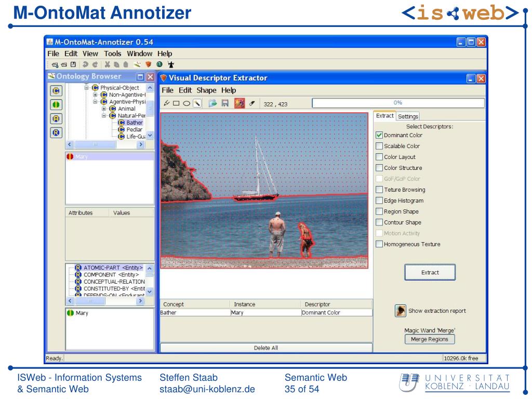Click the black wizard figure icon in main toolbar

coord(170,64)
